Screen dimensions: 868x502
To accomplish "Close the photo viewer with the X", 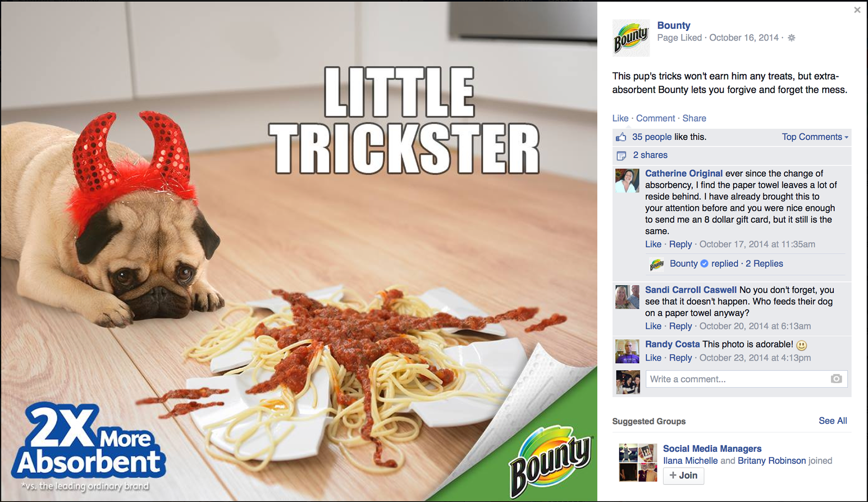I will coord(857,10).
